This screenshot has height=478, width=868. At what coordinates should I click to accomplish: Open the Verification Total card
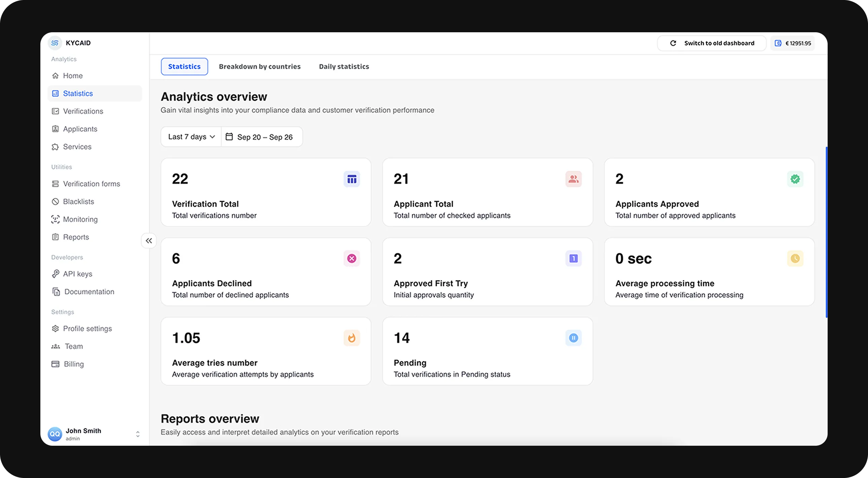click(265, 193)
